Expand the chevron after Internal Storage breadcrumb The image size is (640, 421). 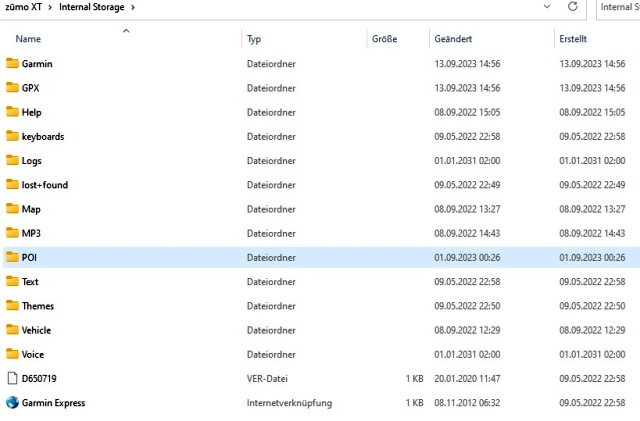133,7
